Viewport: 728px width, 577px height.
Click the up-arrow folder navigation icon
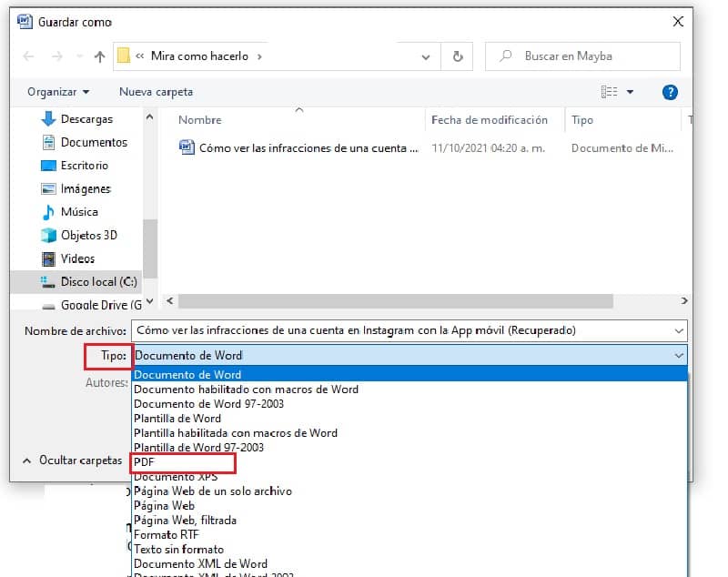point(98,56)
